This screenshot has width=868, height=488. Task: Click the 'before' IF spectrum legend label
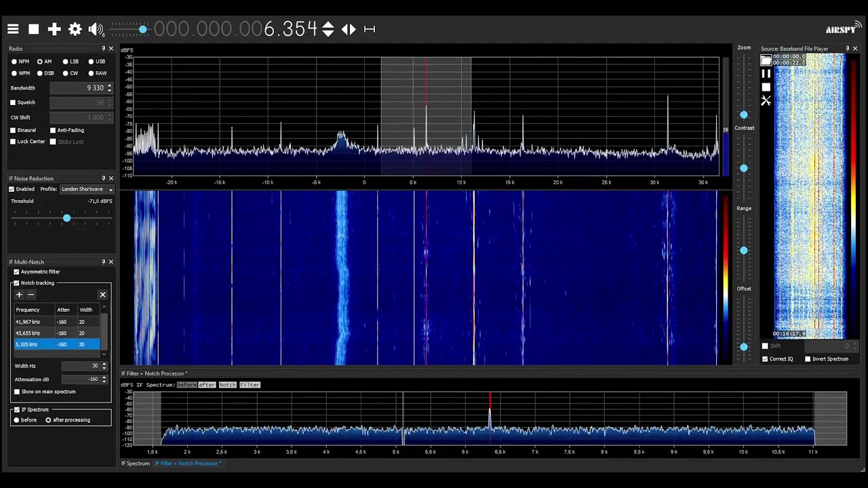click(186, 385)
